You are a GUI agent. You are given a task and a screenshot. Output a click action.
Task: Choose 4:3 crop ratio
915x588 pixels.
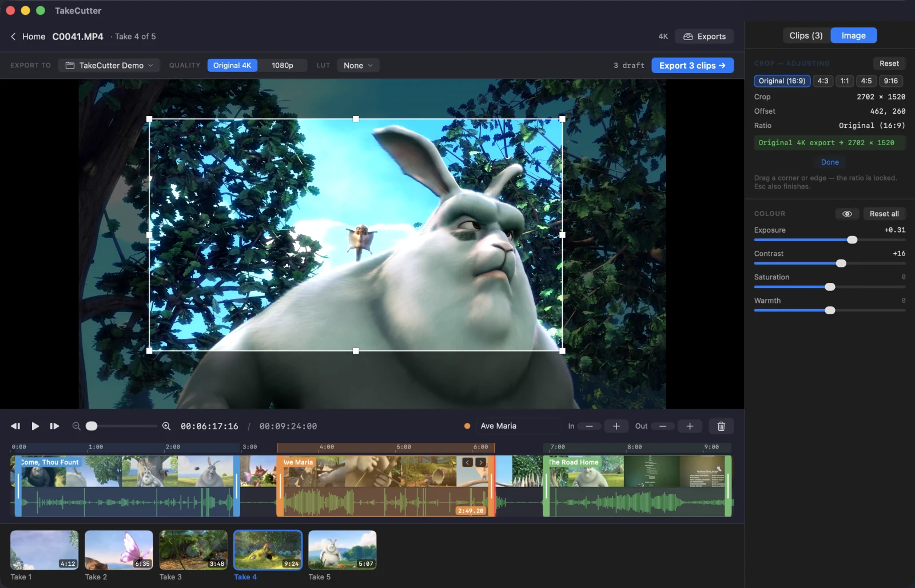point(823,81)
